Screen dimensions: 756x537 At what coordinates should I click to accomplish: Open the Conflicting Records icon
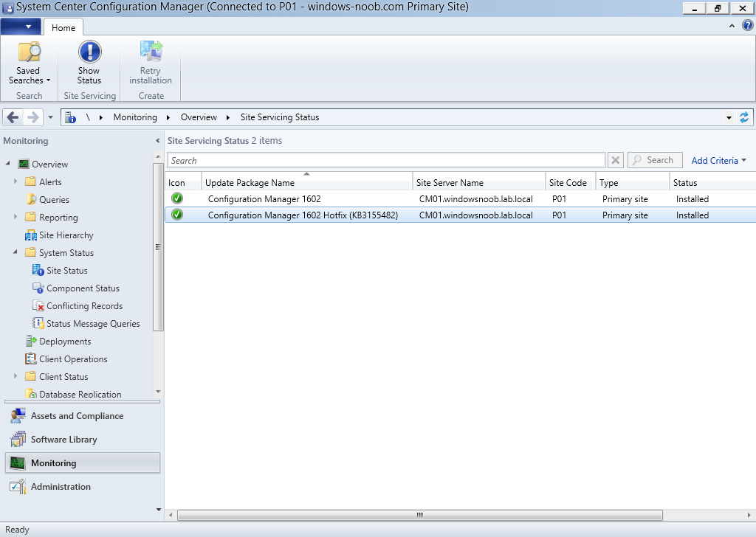(x=38, y=306)
